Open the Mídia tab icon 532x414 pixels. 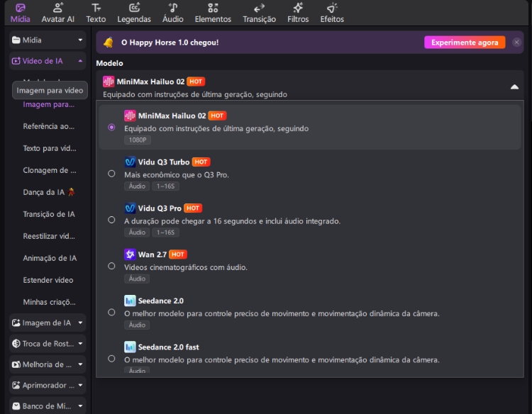[x=21, y=8]
